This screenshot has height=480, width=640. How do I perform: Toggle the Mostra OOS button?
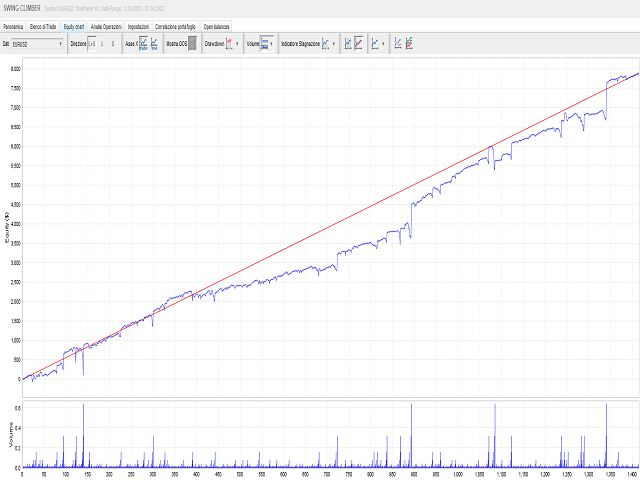tap(193, 44)
